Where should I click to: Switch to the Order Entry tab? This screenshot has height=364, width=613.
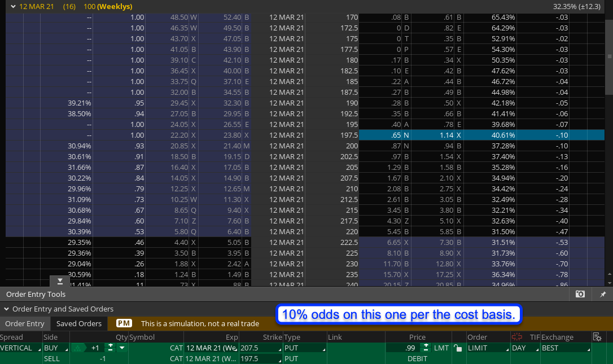pyautogui.click(x=25, y=323)
